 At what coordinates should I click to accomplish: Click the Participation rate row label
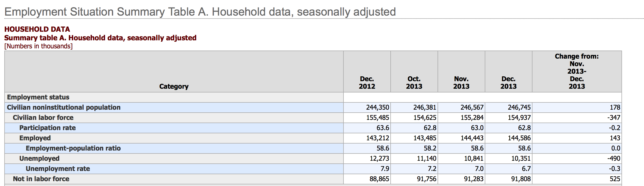(47, 128)
